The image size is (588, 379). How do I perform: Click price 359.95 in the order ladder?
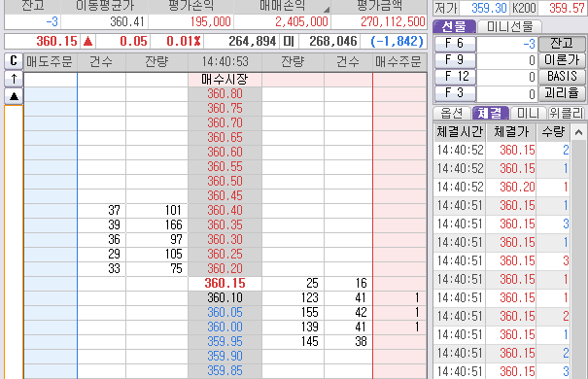tap(225, 341)
